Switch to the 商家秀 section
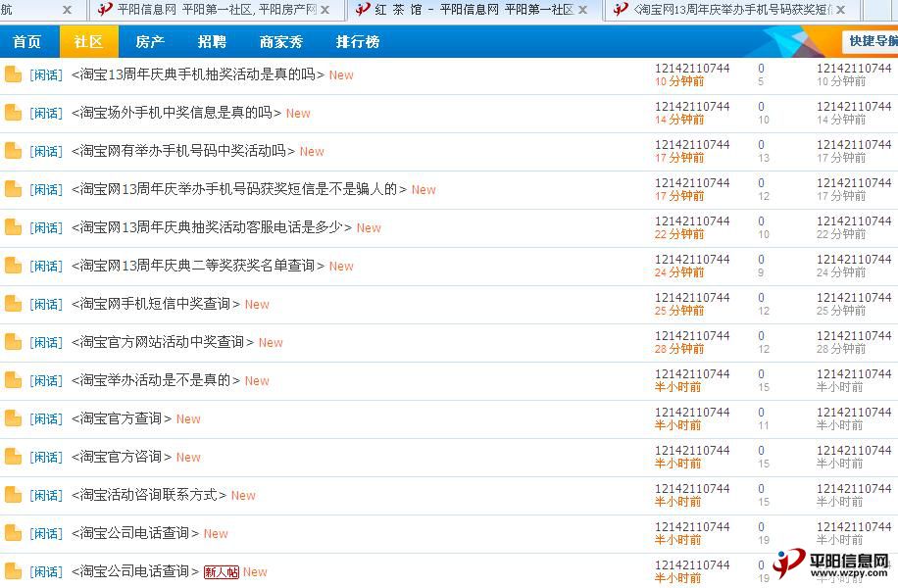898x588 pixels. pyautogui.click(x=280, y=42)
